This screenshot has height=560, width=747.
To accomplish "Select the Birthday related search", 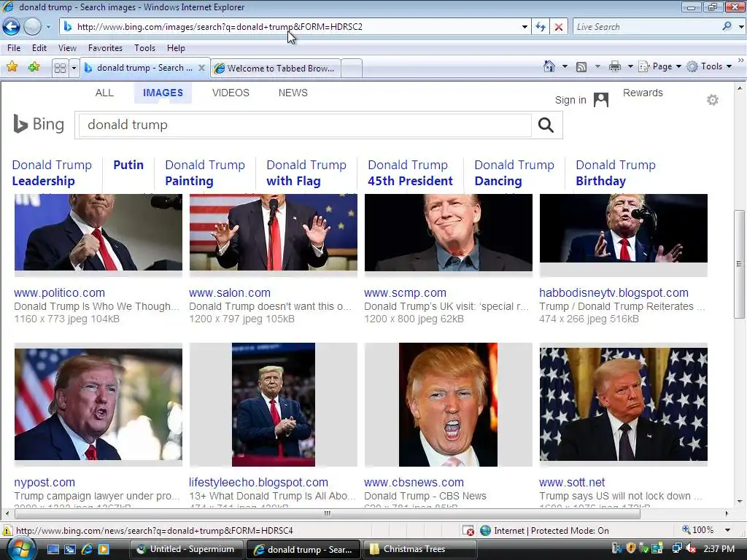I will point(616,173).
